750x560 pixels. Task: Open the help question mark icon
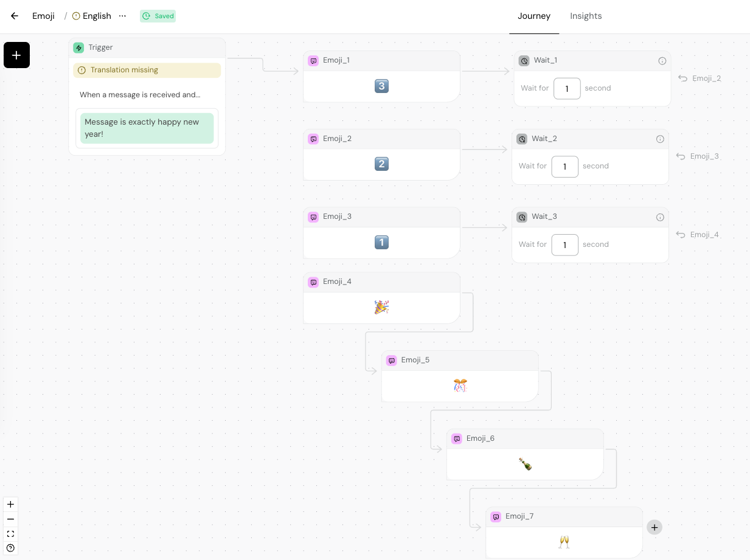pyautogui.click(x=10, y=548)
